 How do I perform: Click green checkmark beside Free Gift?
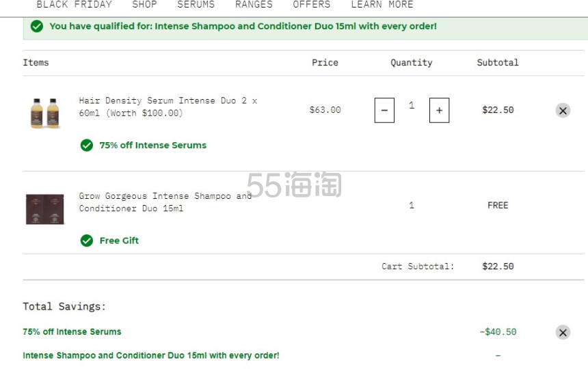pos(87,241)
